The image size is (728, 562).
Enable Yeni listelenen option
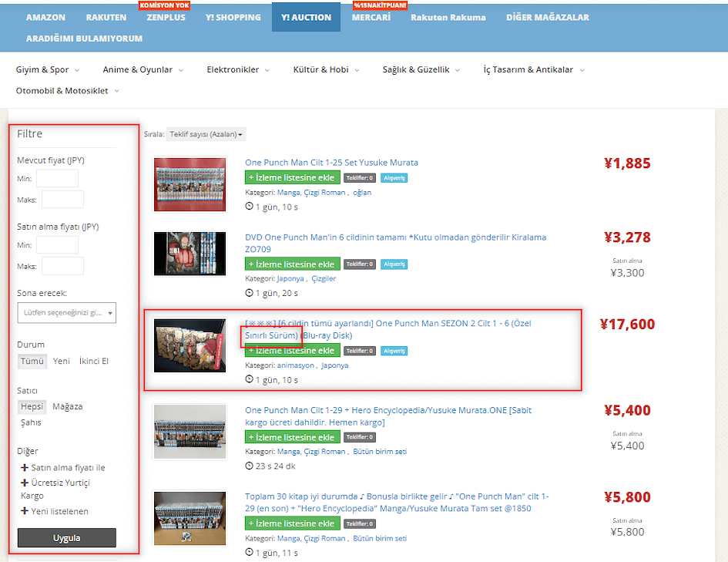[x=55, y=511]
